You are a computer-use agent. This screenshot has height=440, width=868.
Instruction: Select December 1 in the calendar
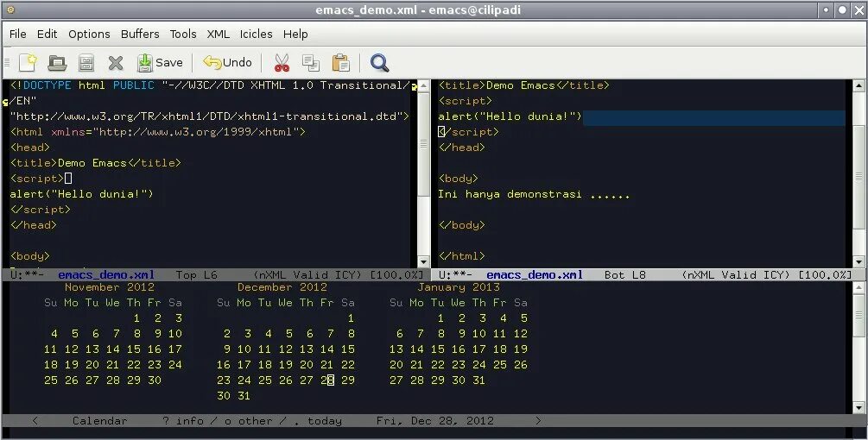coord(351,317)
